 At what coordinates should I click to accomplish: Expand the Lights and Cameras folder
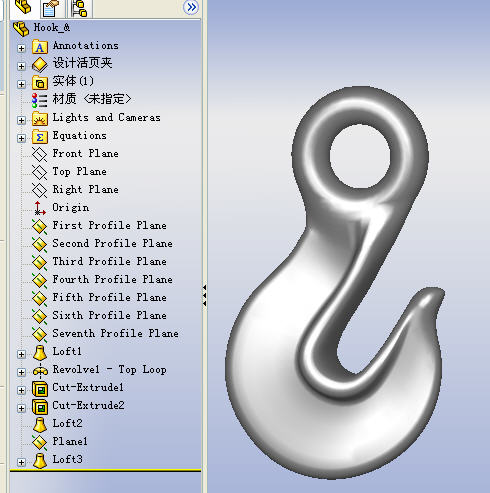click(x=21, y=120)
